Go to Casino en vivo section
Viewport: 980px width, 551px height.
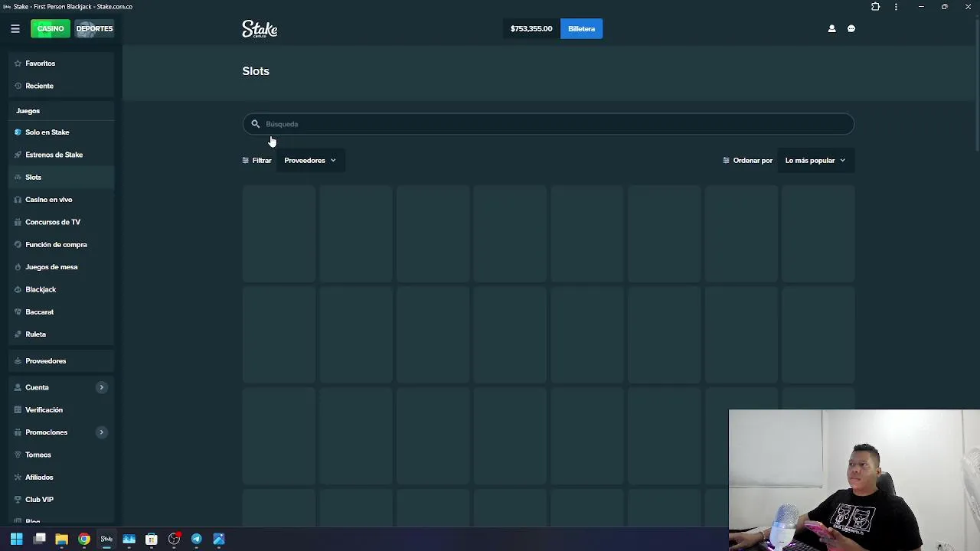tap(61, 200)
